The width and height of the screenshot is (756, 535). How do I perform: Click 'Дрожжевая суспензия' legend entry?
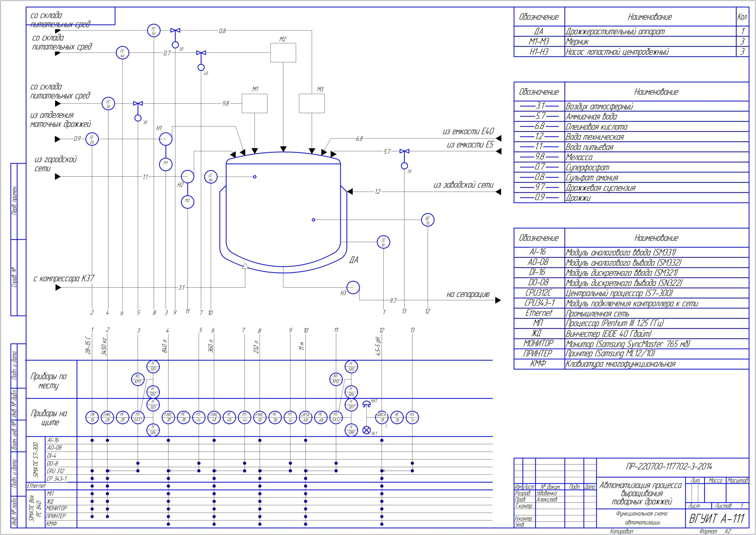600,188
